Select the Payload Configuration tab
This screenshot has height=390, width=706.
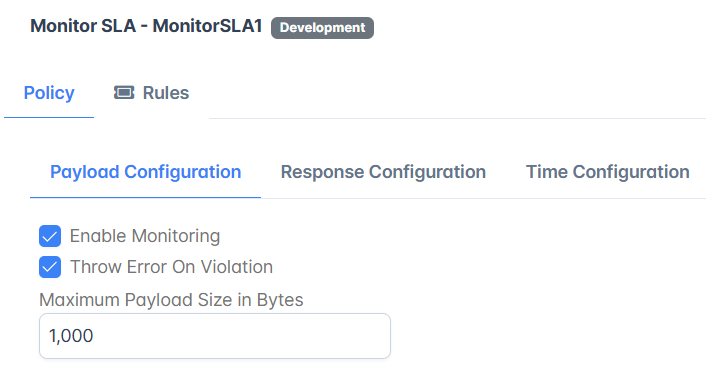pyautogui.click(x=145, y=172)
